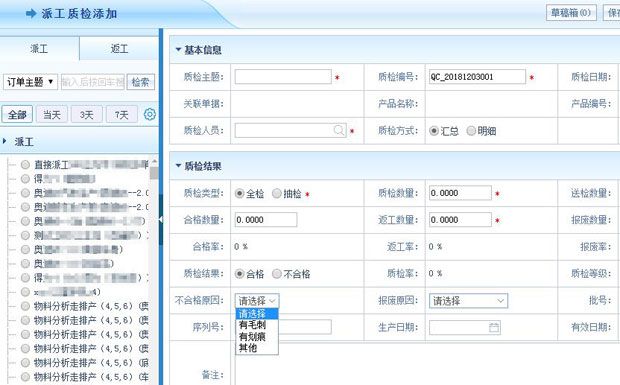Mark result as 合格

click(239, 274)
